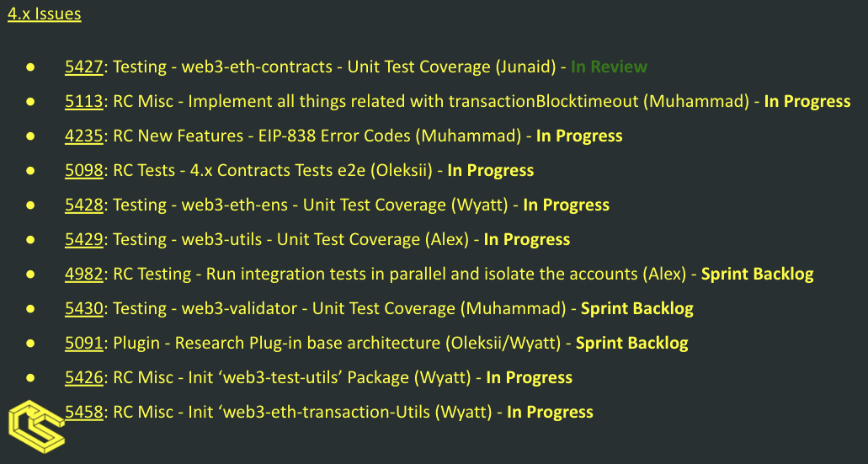Screen dimensions: 868x464
Task: Click In Progress status on transactionBlocktimeout issue
Action: click(807, 101)
